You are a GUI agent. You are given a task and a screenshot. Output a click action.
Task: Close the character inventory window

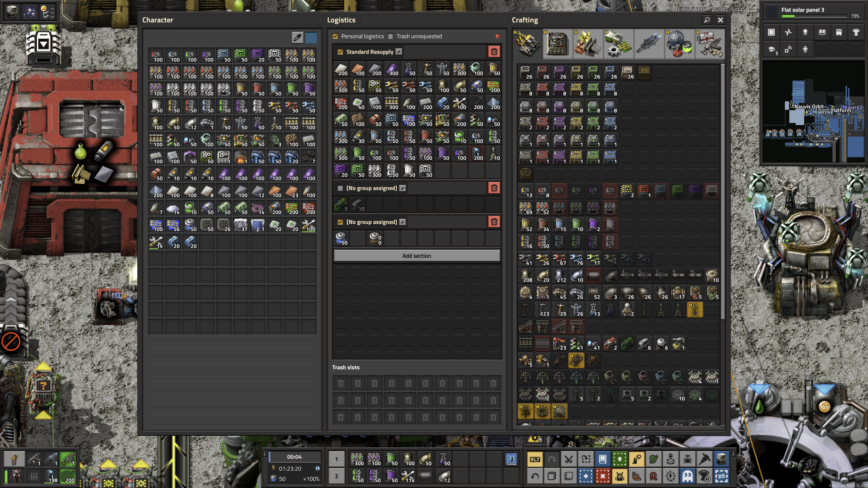(721, 20)
